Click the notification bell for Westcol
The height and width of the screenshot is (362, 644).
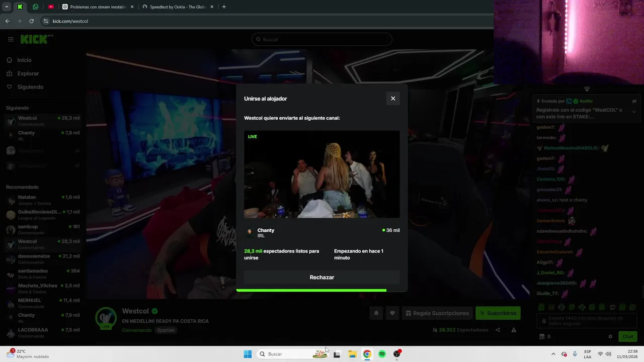point(376,313)
